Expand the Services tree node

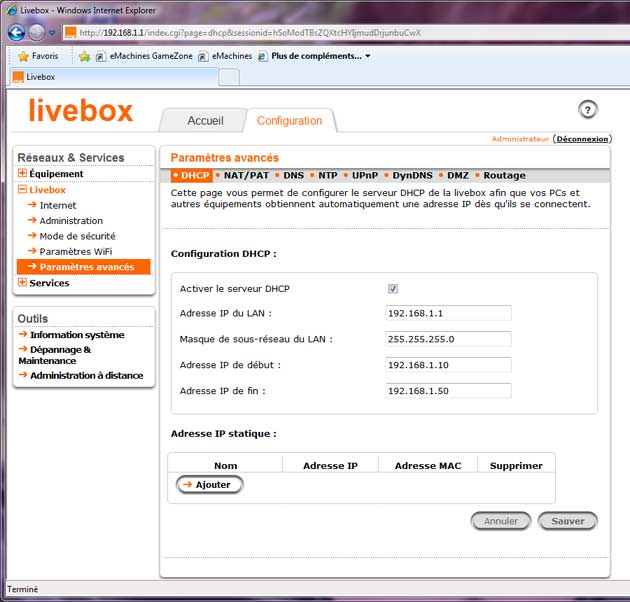click(22, 283)
